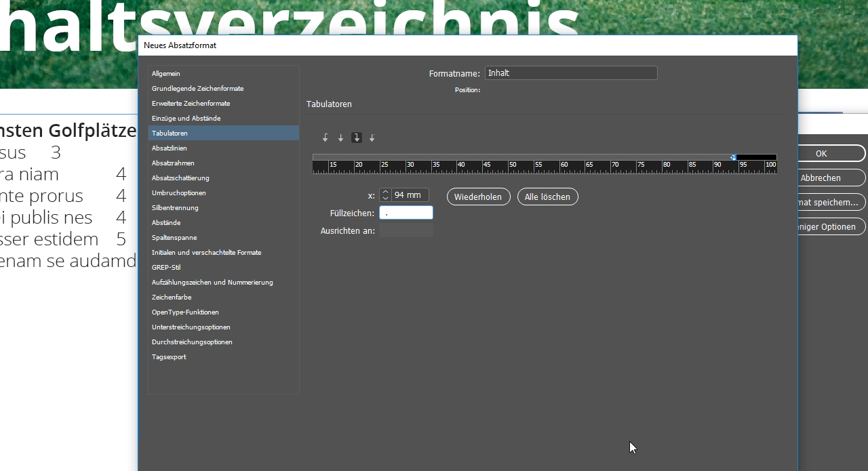
Task: Open the Absatzschattierung category
Action: click(223, 178)
